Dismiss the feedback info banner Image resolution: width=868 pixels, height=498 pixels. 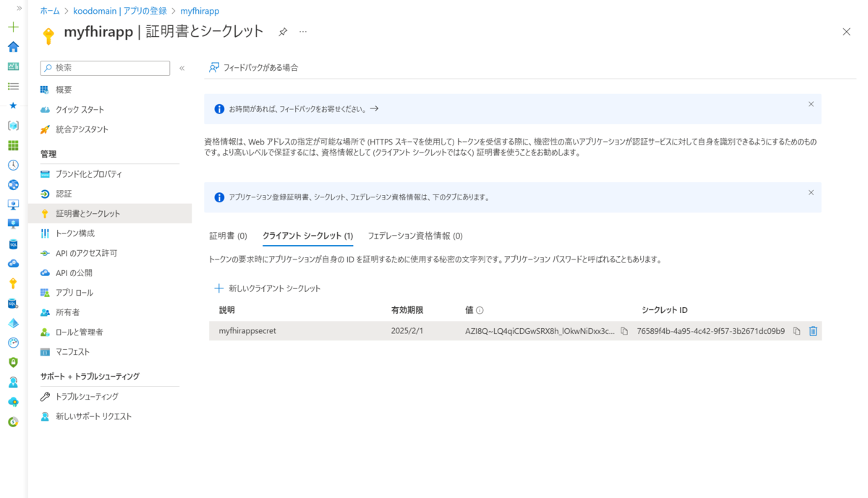[811, 104]
